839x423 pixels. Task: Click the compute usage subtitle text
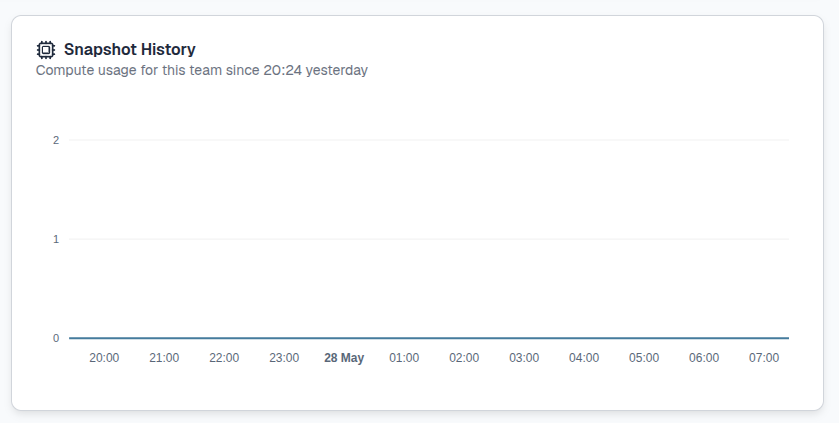202,71
